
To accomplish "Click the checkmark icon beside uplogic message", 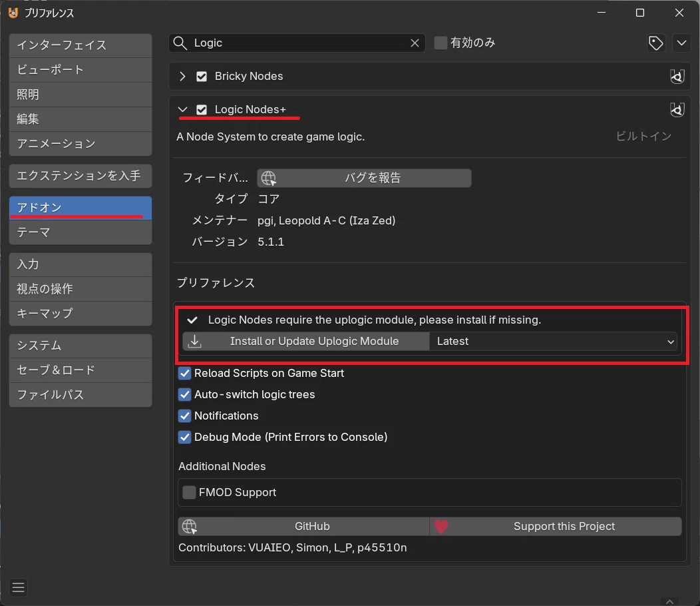I will click(192, 320).
